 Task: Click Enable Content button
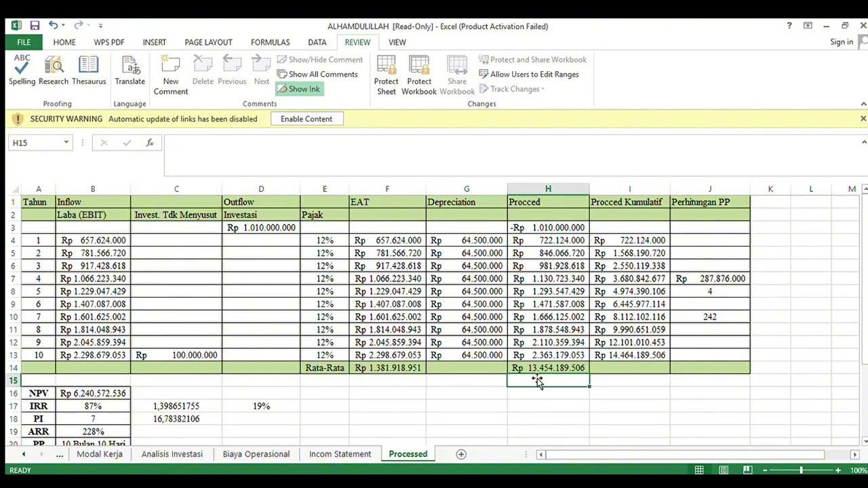pos(307,119)
